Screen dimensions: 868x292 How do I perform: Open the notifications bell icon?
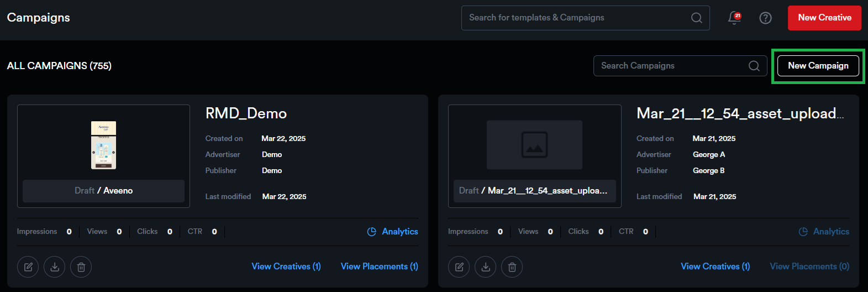(x=734, y=18)
